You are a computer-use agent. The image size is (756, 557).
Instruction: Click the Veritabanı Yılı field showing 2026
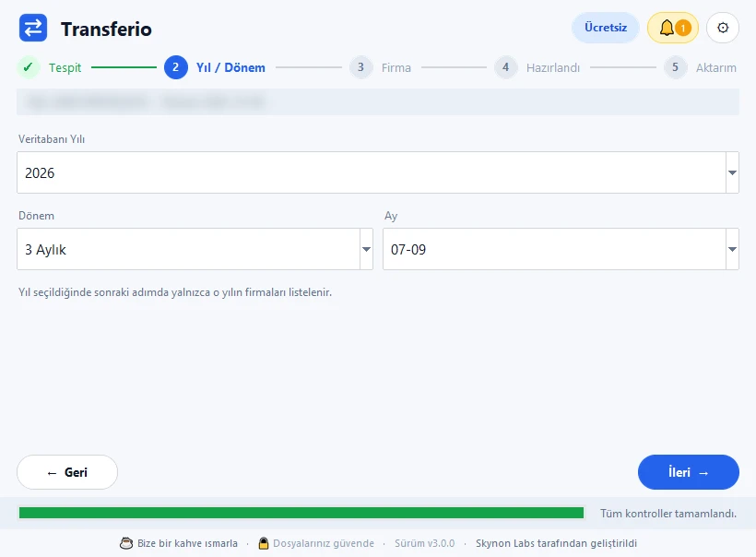378,172
